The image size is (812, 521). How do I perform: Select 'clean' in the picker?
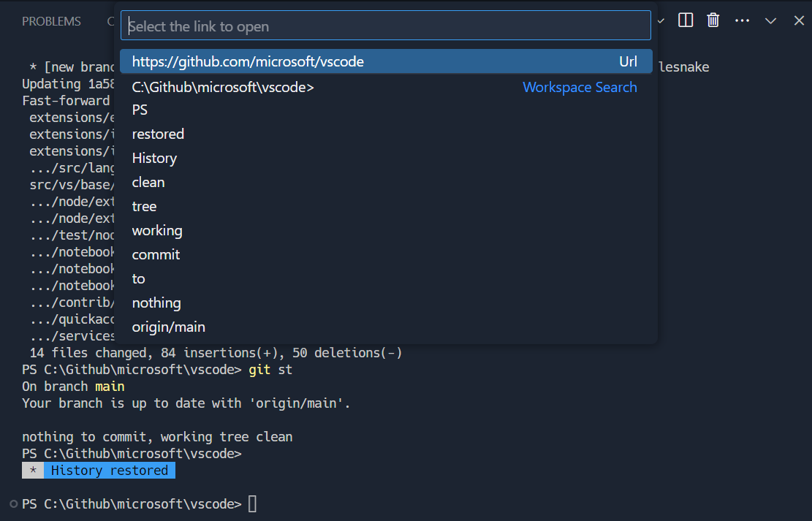pos(148,182)
